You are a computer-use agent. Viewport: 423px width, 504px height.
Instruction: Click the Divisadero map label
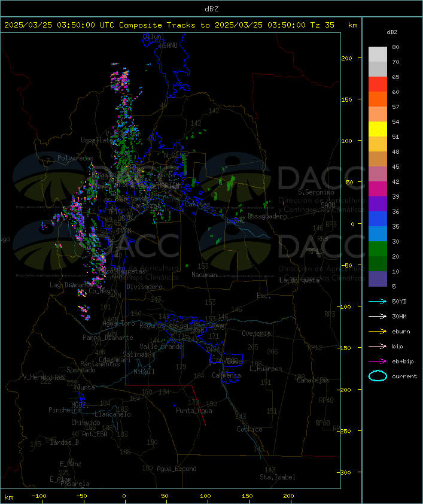pyautogui.click(x=145, y=287)
